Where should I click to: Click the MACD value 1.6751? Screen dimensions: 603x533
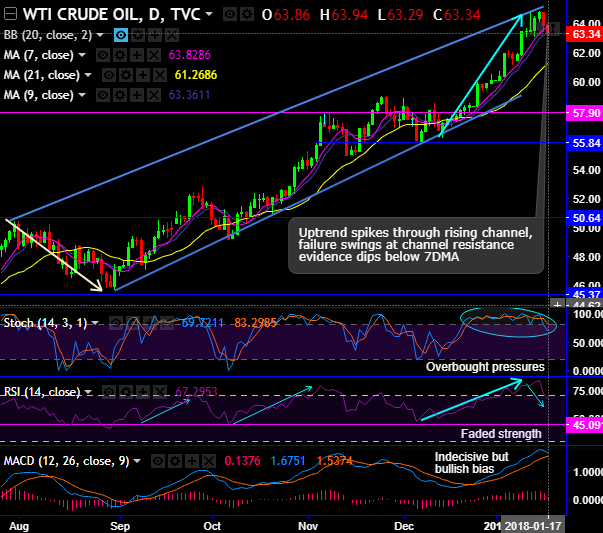[288, 461]
